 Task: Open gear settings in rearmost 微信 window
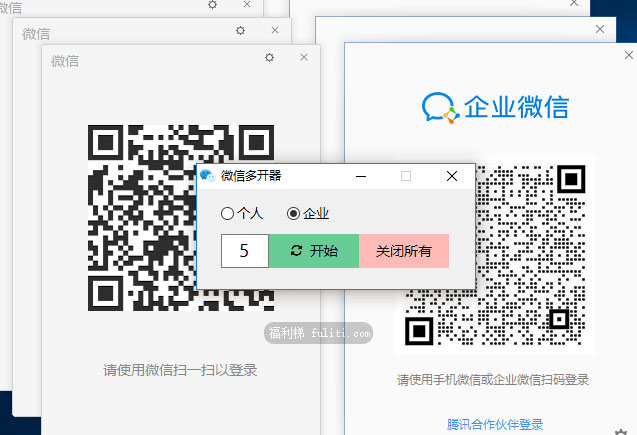[212, 4]
